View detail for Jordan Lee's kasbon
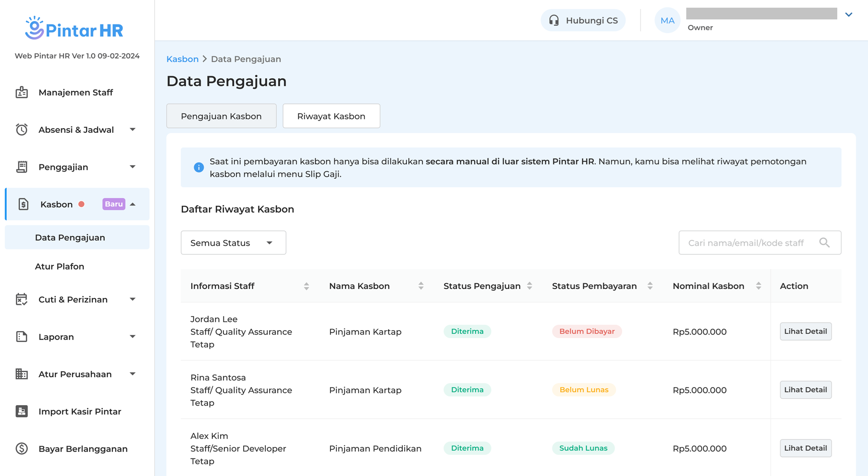Viewport: 868px width, 476px height. 805,331
